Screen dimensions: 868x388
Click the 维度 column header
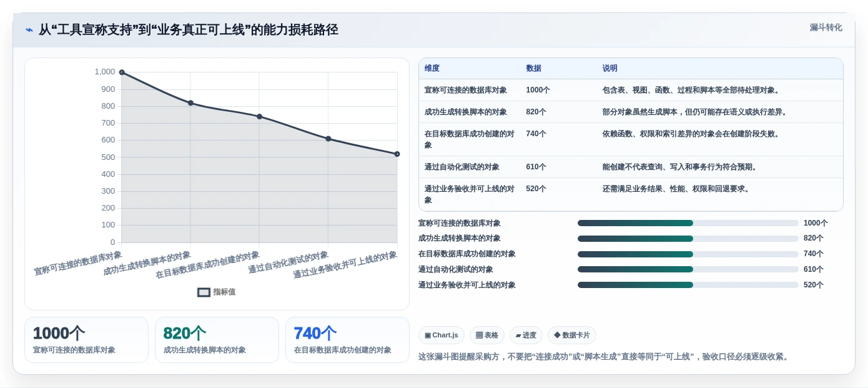(432, 68)
